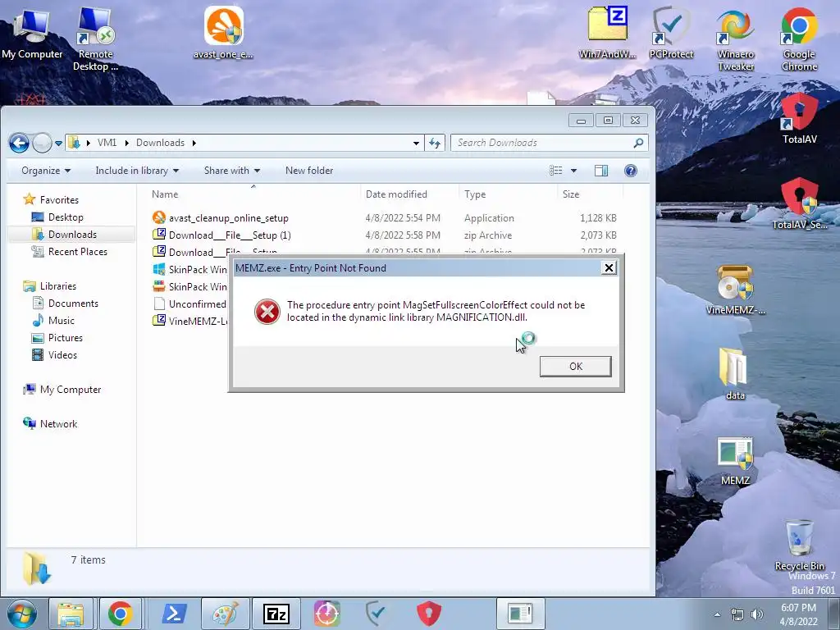Select Desktop under Favorites
Screen dimensions: 840x630
point(66,217)
